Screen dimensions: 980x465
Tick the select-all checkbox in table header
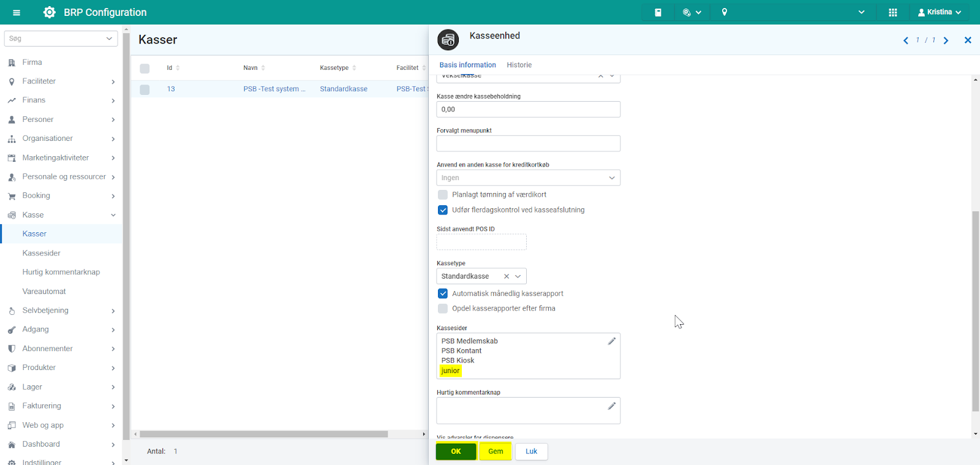[145, 68]
